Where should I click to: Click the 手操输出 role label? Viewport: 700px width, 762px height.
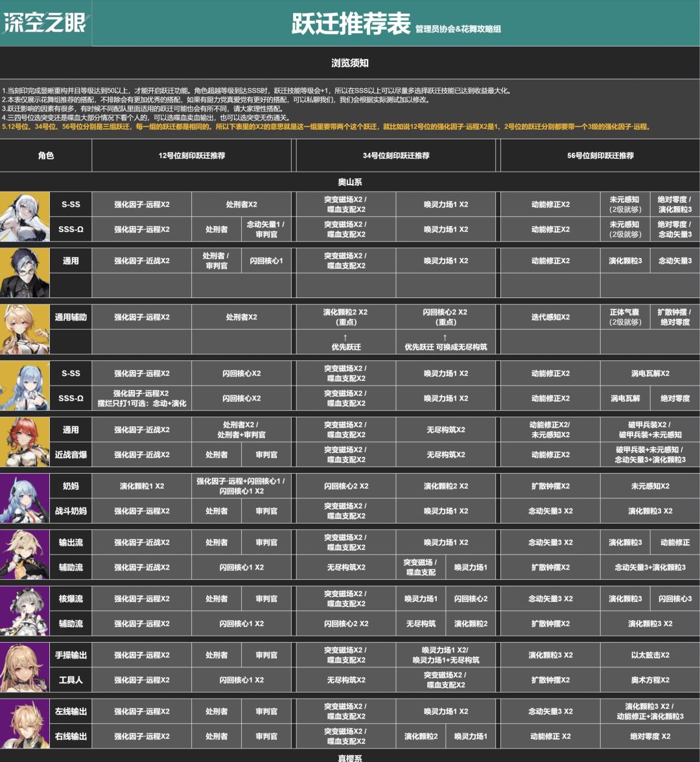(71, 655)
